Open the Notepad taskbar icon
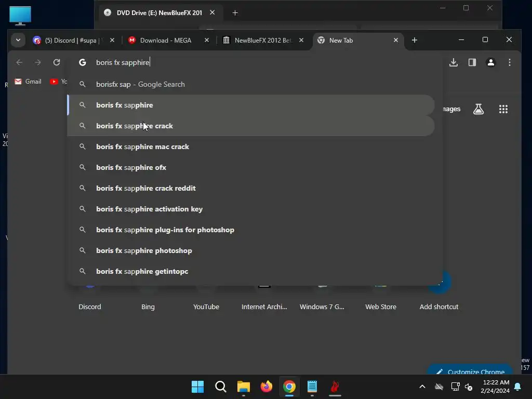The width and height of the screenshot is (532, 399). click(312, 387)
